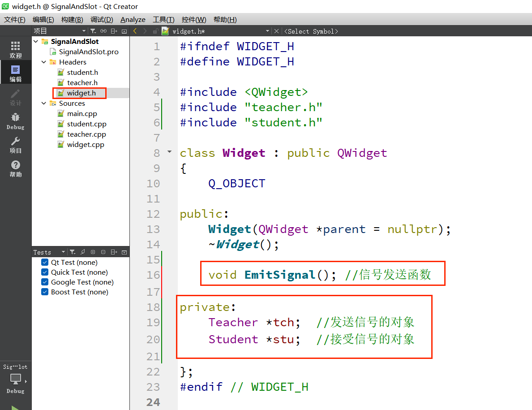The height and width of the screenshot is (410, 532).
Task: Toggle the Qt Test checkbox
Action: [45, 263]
